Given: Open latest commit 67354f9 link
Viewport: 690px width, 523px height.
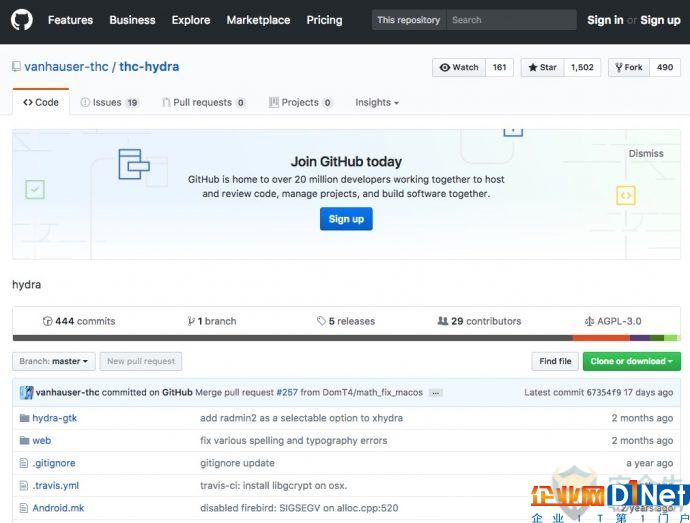Looking at the screenshot, I should point(604,392).
